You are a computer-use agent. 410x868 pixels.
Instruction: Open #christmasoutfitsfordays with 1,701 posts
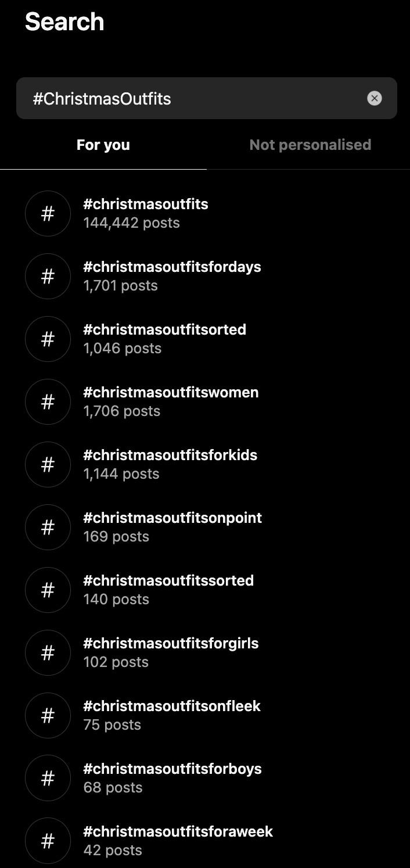tap(172, 267)
